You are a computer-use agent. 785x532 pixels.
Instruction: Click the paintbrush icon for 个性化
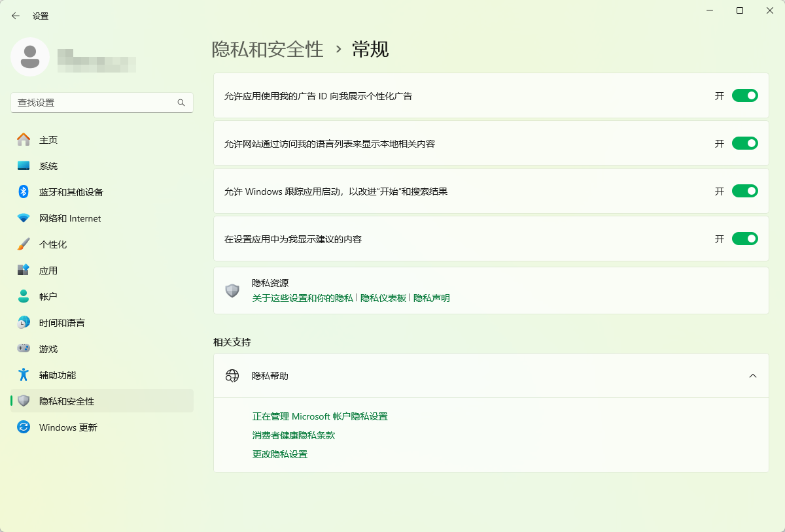click(x=24, y=244)
